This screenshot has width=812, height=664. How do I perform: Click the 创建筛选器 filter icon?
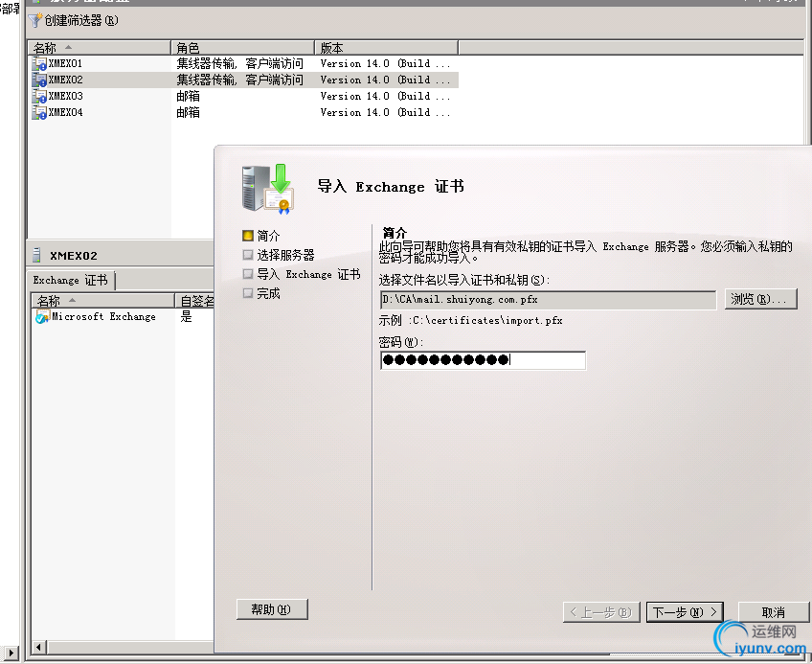pyautogui.click(x=36, y=20)
